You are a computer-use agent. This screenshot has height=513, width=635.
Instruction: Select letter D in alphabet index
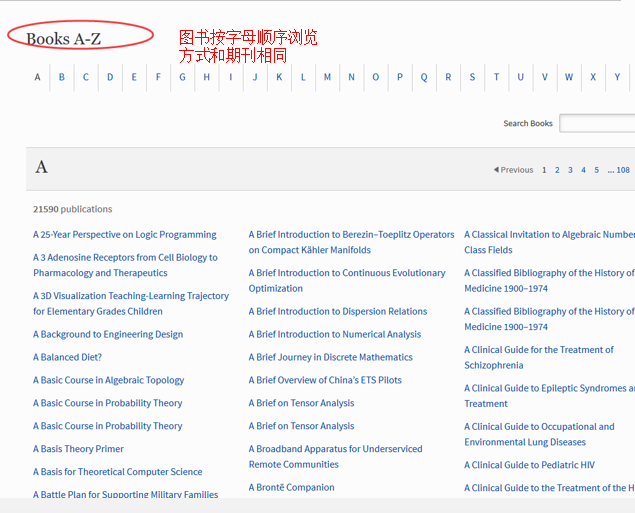pyautogui.click(x=110, y=77)
